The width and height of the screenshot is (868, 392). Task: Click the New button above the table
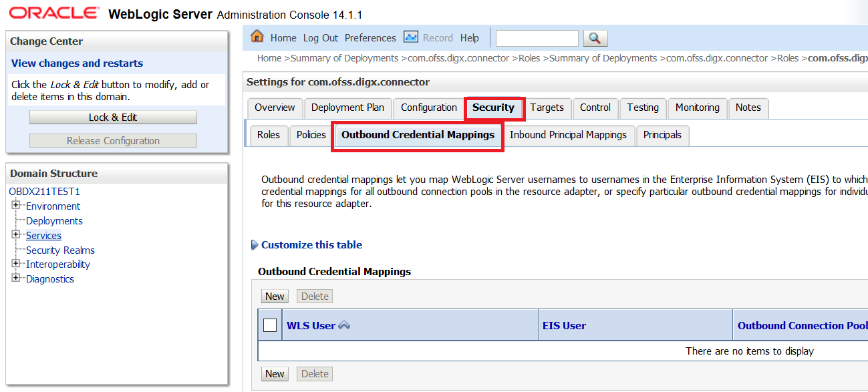pos(275,297)
